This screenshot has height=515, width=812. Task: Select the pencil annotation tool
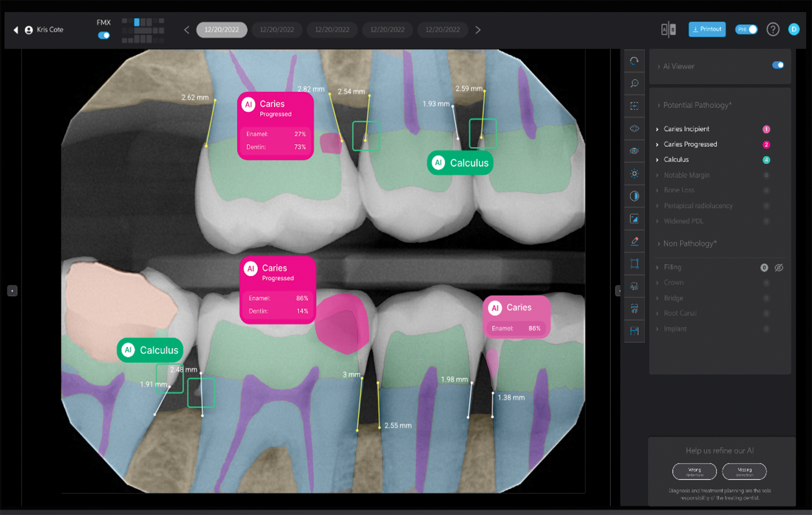[x=634, y=241]
